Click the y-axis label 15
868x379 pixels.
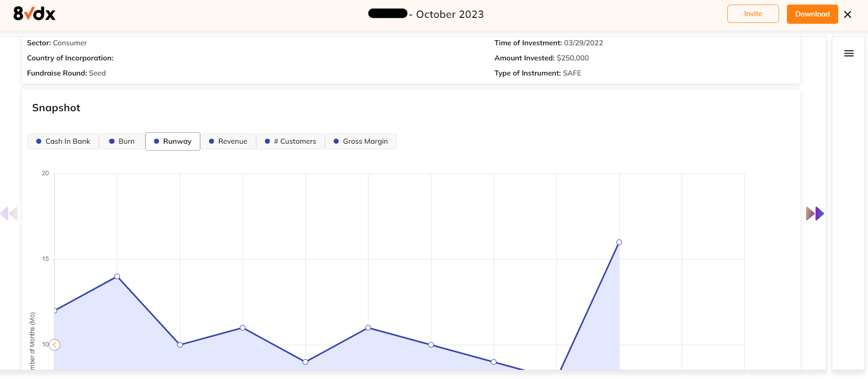click(x=45, y=259)
